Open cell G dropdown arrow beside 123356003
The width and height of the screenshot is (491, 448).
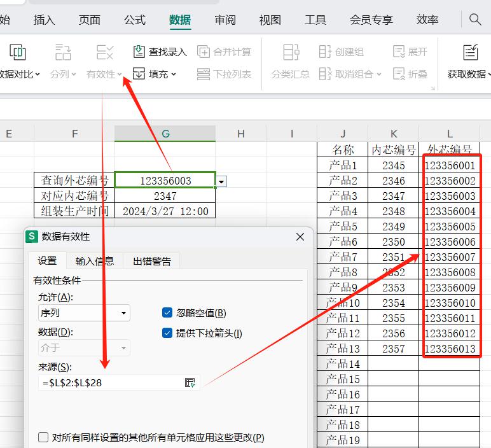tap(221, 182)
